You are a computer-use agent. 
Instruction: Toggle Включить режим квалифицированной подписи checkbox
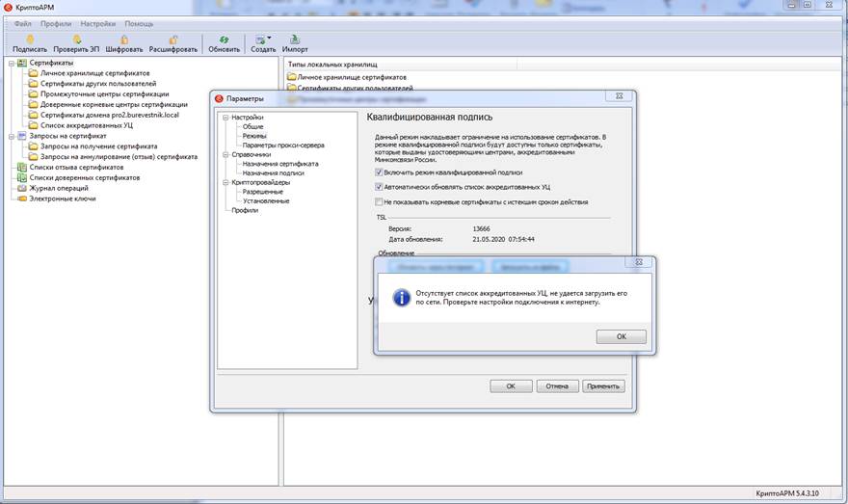tap(379, 172)
